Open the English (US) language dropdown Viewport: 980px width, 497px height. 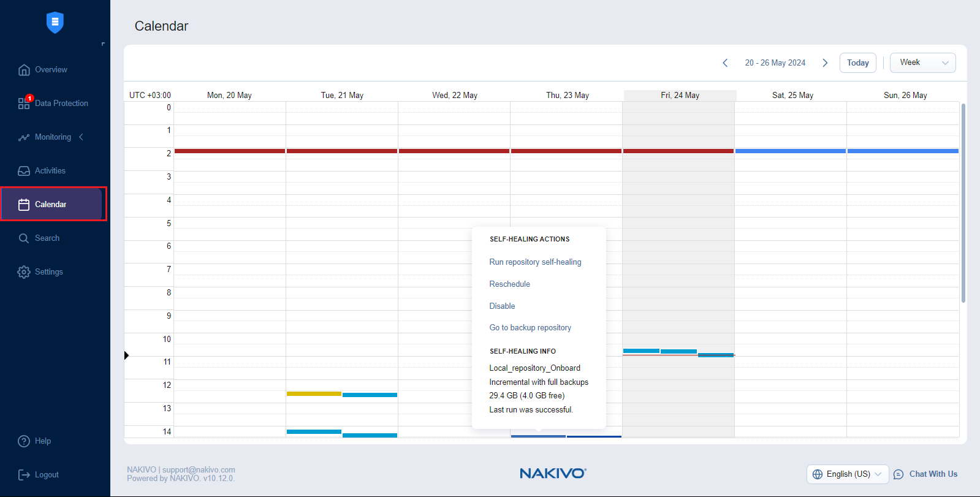848,474
